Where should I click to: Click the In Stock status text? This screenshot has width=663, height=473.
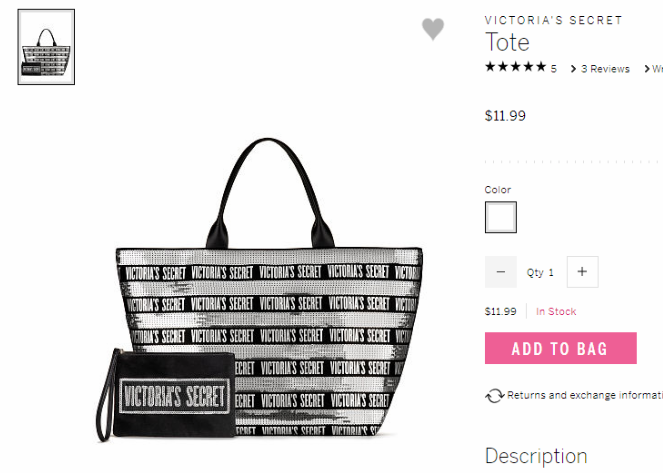tap(556, 312)
